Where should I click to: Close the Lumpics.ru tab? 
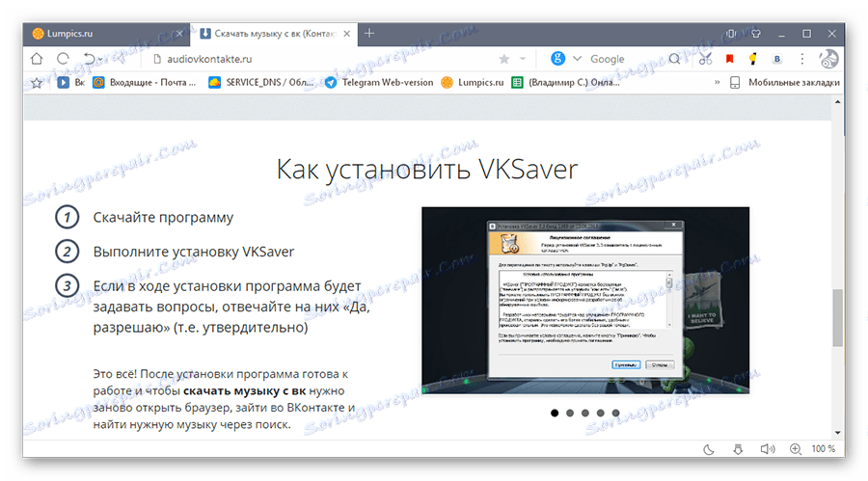pos(179,34)
